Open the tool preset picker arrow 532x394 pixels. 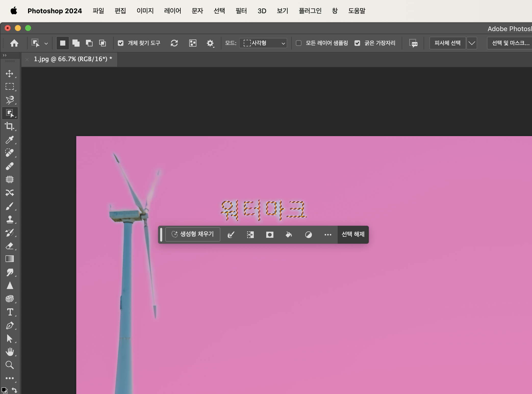tap(46, 43)
